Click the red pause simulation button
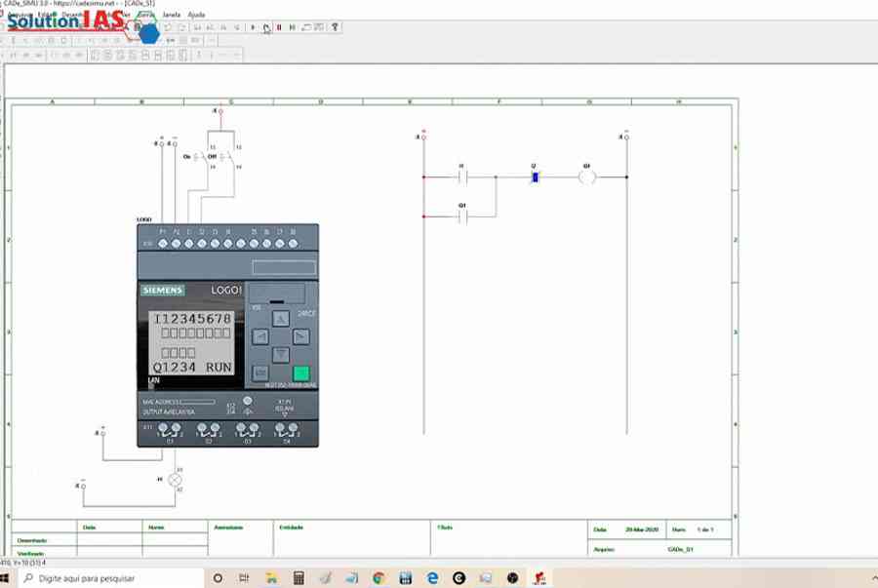Screen dimensions: 878x588 point(279,27)
